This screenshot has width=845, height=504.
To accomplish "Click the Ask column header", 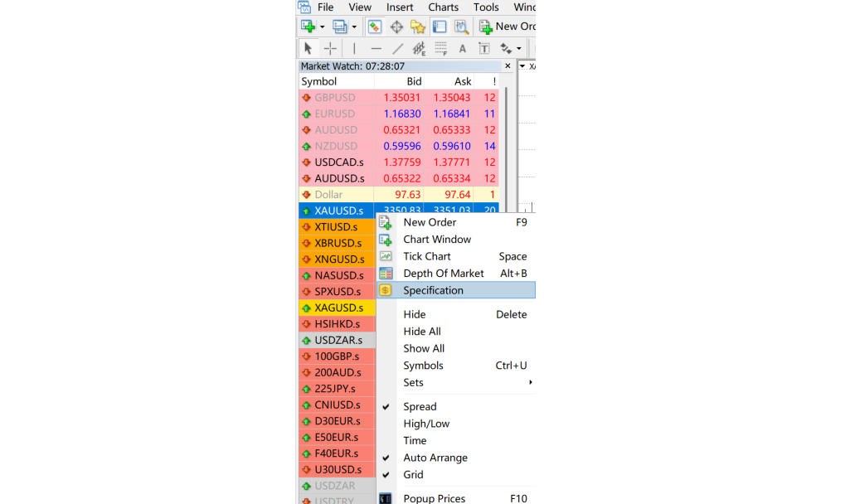I will pos(449,81).
